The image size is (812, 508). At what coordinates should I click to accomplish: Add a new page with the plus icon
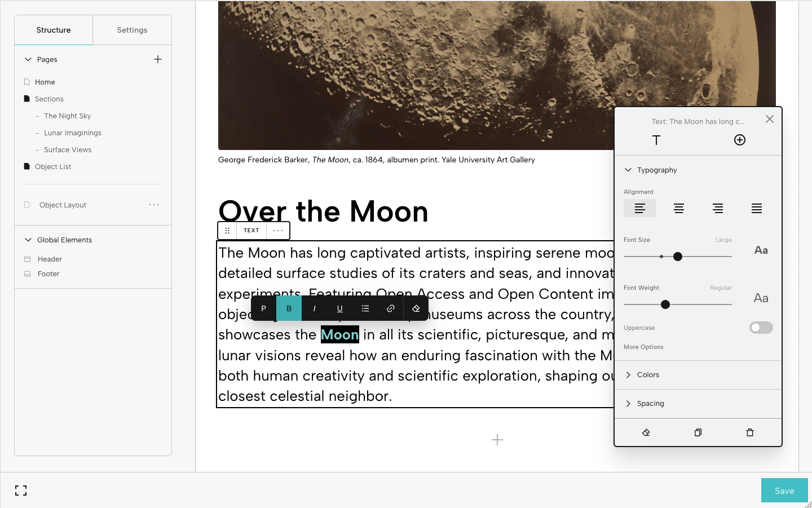click(x=158, y=59)
